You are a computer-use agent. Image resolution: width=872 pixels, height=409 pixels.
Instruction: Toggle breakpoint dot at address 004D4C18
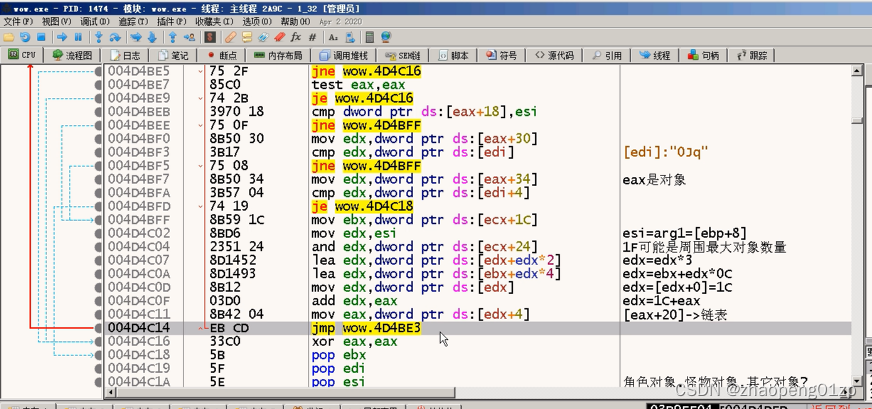tap(98, 354)
